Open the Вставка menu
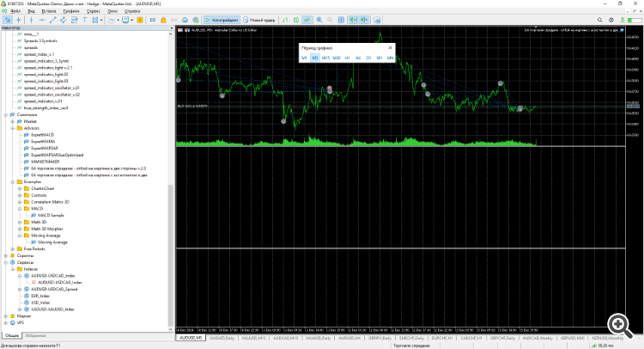644x349 pixels. [x=49, y=11]
